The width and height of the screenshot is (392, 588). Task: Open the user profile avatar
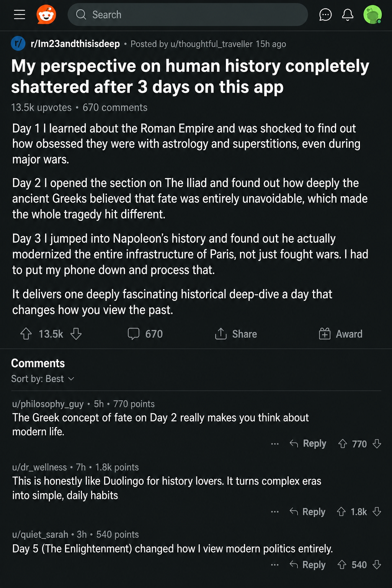[372, 15]
